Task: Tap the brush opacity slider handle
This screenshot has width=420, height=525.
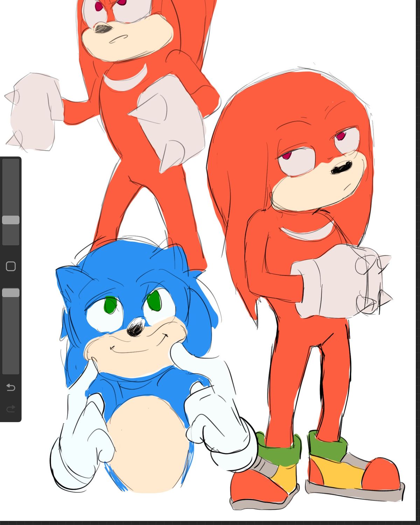Action: coord(11,293)
